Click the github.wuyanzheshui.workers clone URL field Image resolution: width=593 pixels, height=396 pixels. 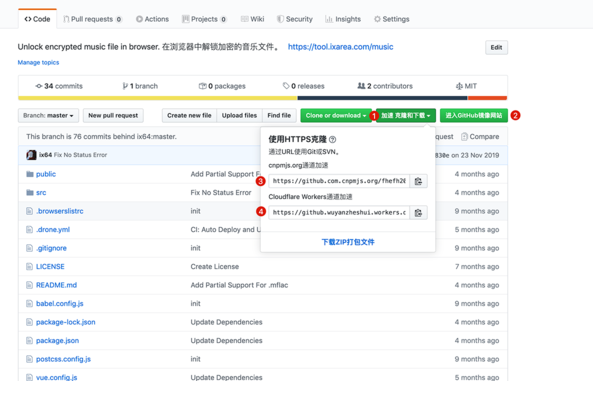coord(339,213)
